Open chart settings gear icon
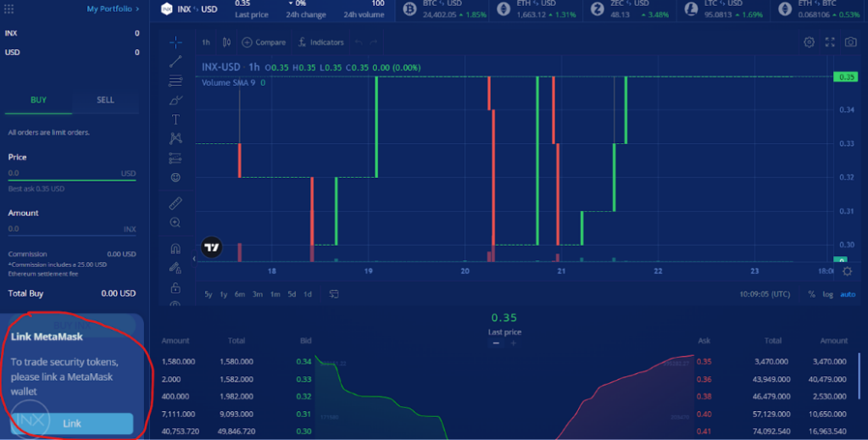The image size is (868, 440). [x=809, y=42]
